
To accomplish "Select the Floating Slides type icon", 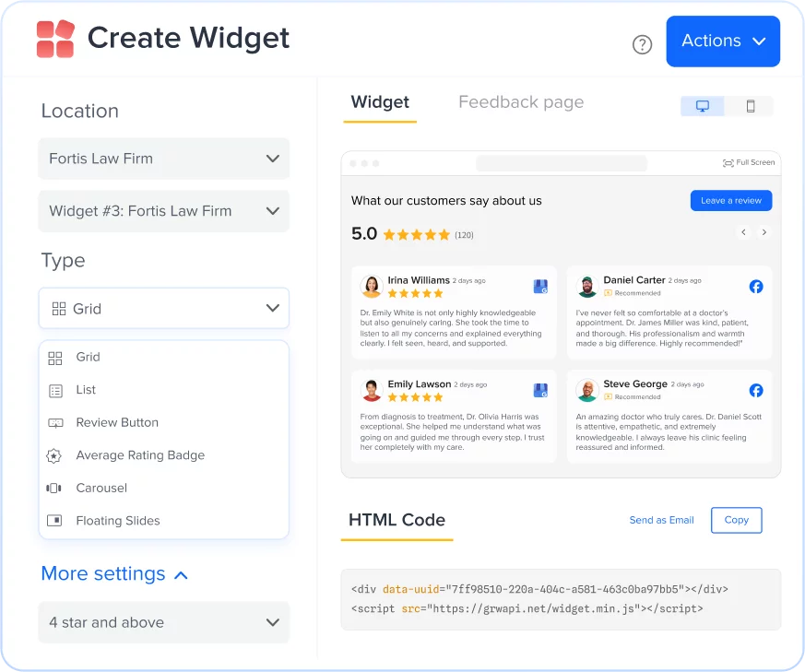I will (54, 520).
